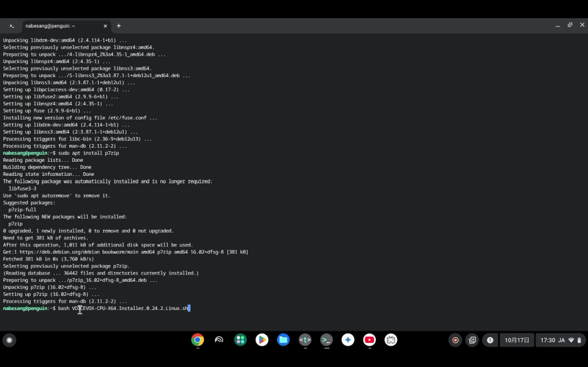Launch the Terminal app from the shelf
This screenshot has width=588, height=367.
pos(326,340)
